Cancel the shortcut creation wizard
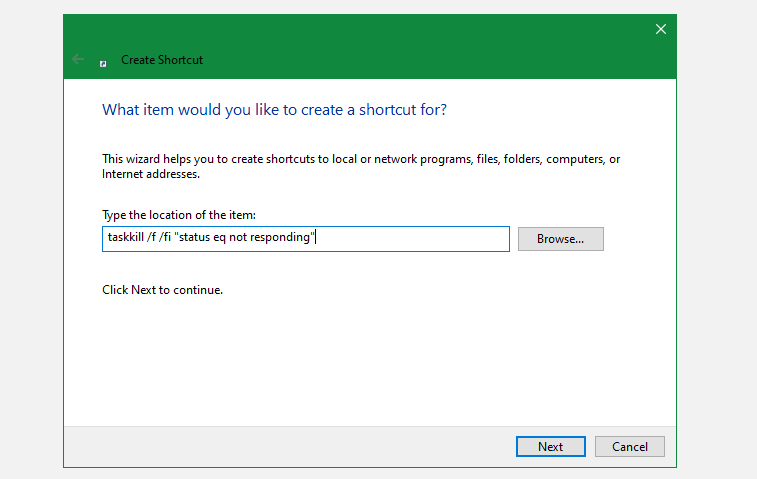This screenshot has width=757, height=479. [x=629, y=446]
